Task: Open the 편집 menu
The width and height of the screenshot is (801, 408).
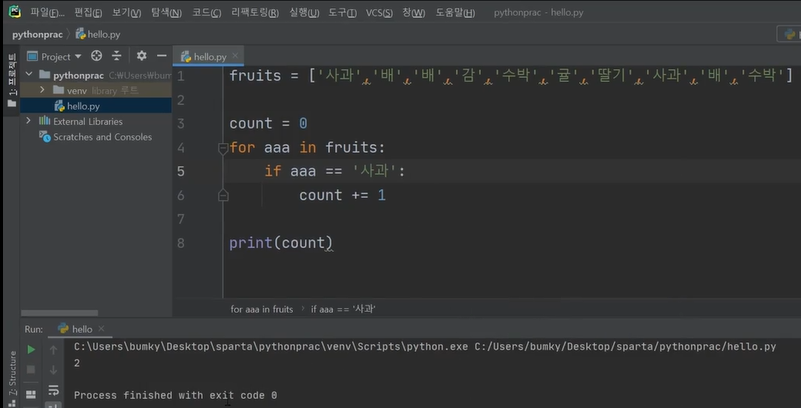Action: coord(88,13)
